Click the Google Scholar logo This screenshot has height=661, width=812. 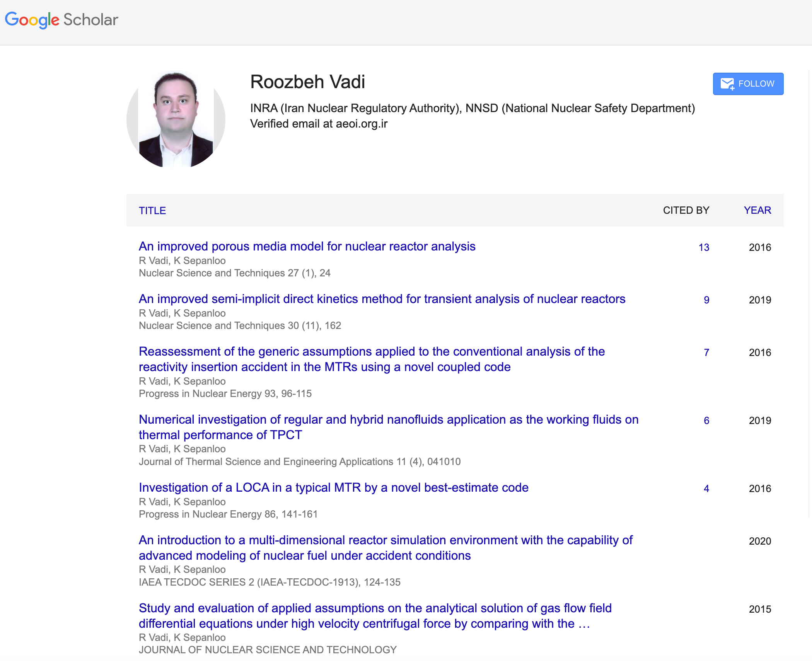pos(62,19)
